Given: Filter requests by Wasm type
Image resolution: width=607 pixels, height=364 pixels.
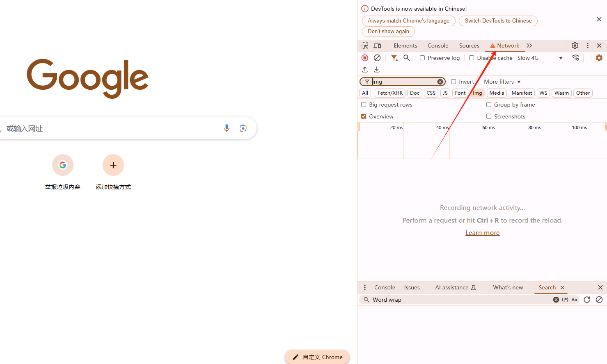Looking at the screenshot, I should point(561,93).
